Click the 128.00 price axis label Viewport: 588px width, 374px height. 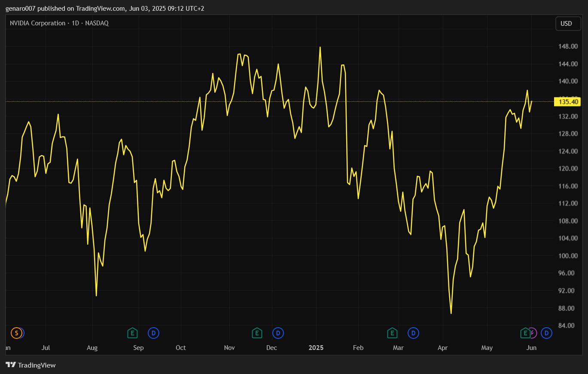click(x=567, y=134)
